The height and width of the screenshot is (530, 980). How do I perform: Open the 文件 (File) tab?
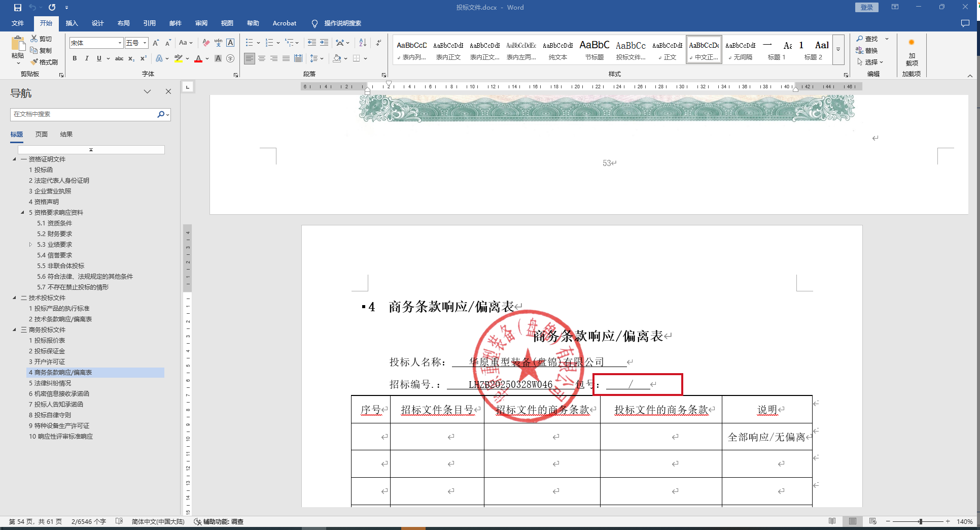pos(18,23)
